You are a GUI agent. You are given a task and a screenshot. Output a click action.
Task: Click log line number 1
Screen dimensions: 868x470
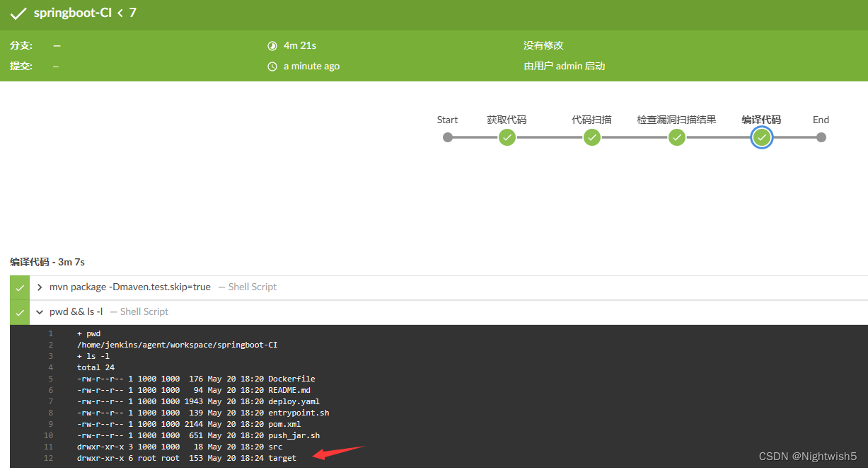tap(50, 333)
